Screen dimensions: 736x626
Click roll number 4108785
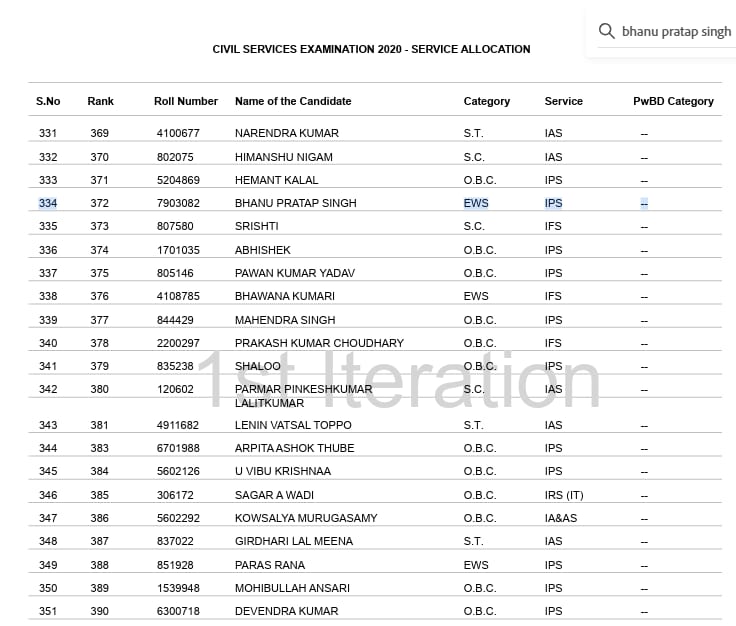[178, 296]
